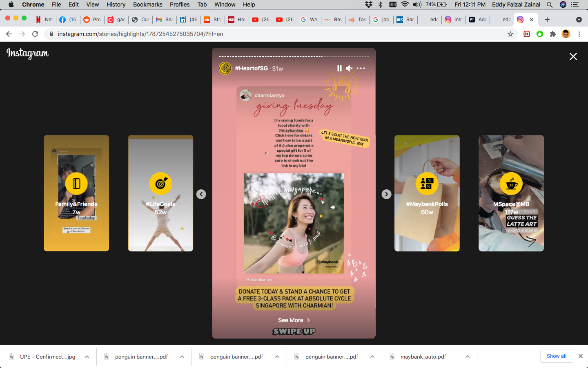Open the History menu
The width and height of the screenshot is (588, 368).
click(116, 4)
